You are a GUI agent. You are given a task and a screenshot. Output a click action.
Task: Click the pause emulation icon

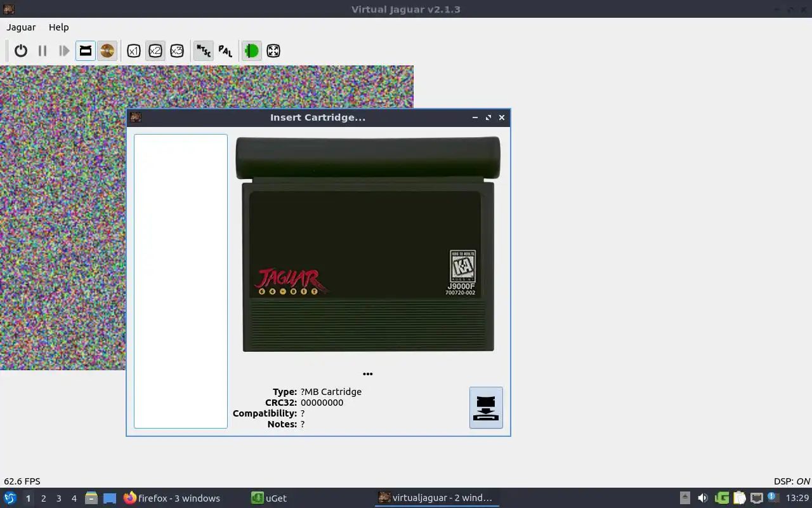pyautogui.click(x=43, y=51)
